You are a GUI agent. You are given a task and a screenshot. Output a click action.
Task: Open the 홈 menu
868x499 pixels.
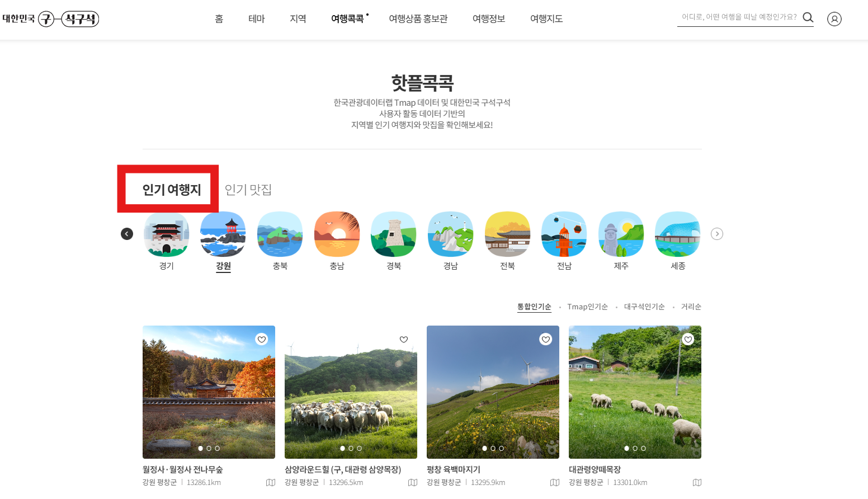219,19
